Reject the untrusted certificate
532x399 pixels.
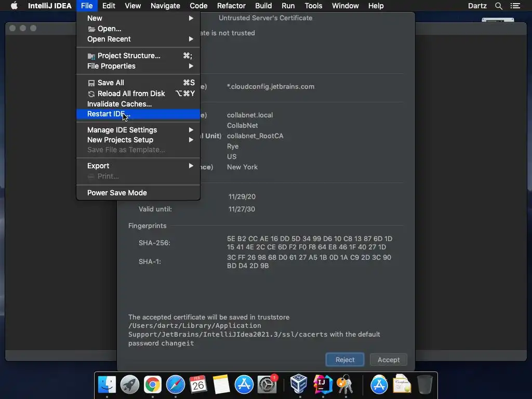345,360
